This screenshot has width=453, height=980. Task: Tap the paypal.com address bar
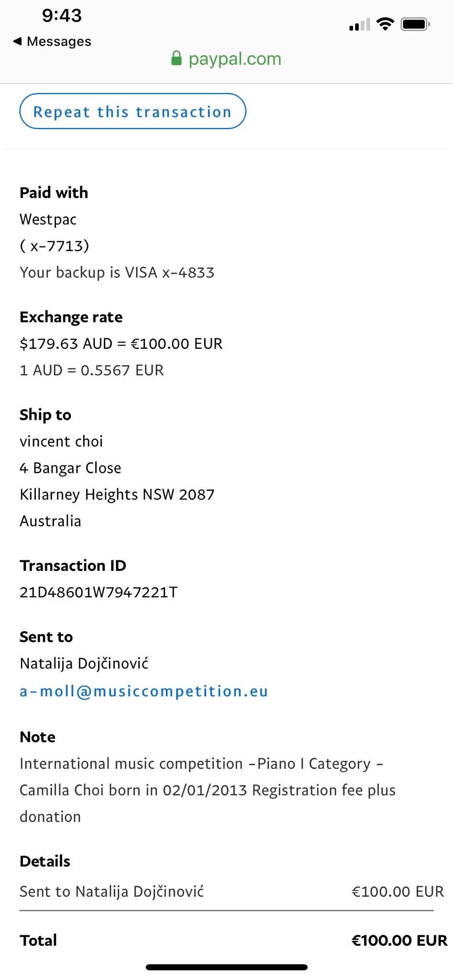coord(235,59)
